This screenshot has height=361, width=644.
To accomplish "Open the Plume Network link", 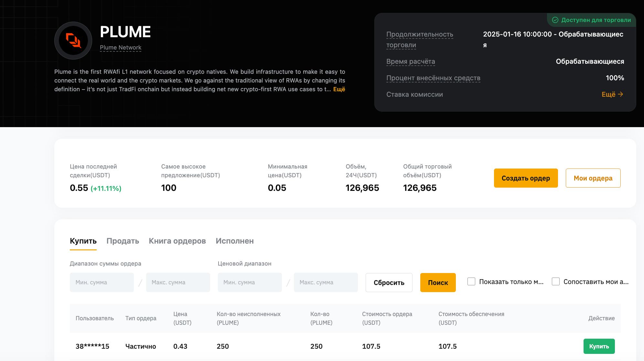I will 121,48.
